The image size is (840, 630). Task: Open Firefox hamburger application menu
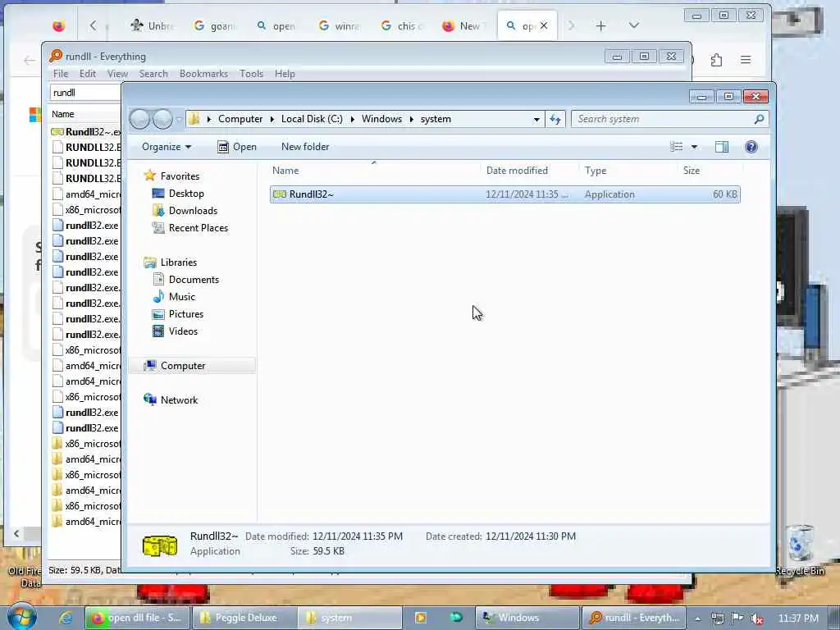[745, 60]
